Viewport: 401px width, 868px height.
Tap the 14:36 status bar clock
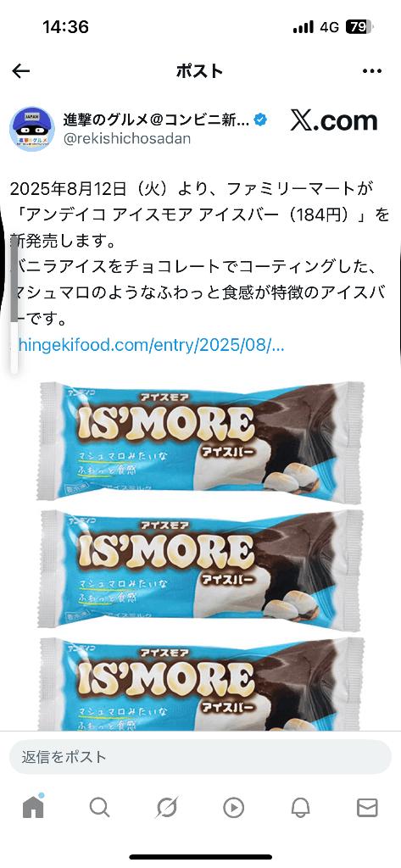65,26
